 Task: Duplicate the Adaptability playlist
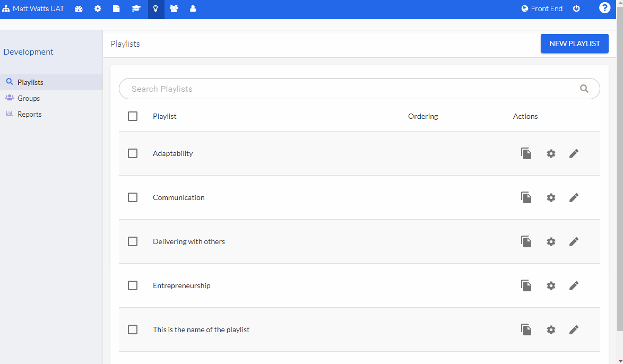(526, 153)
